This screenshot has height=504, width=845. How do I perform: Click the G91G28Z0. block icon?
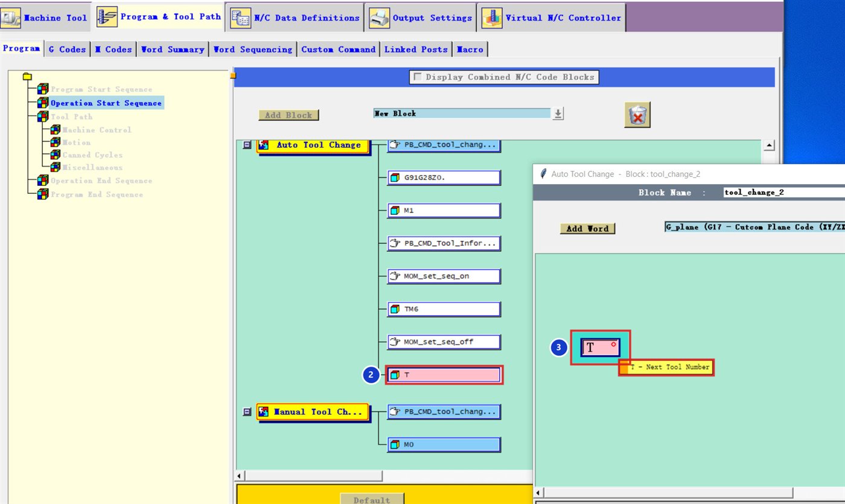[395, 177]
